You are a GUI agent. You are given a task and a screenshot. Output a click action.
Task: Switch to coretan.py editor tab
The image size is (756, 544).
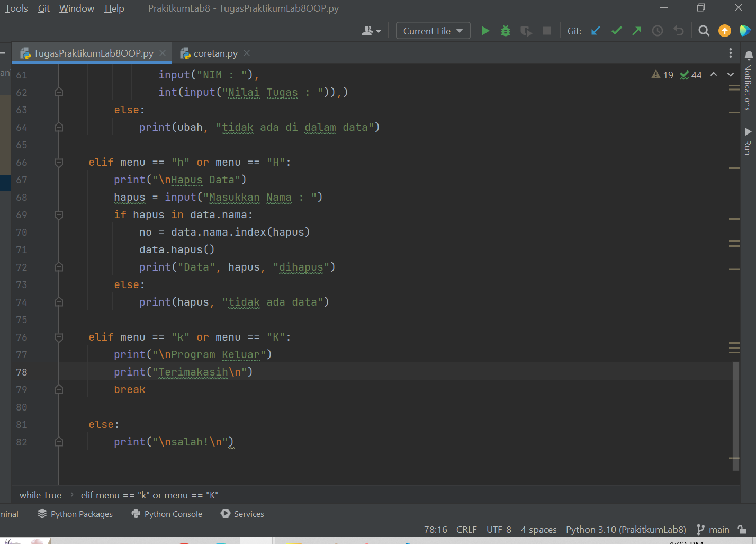[x=215, y=53]
